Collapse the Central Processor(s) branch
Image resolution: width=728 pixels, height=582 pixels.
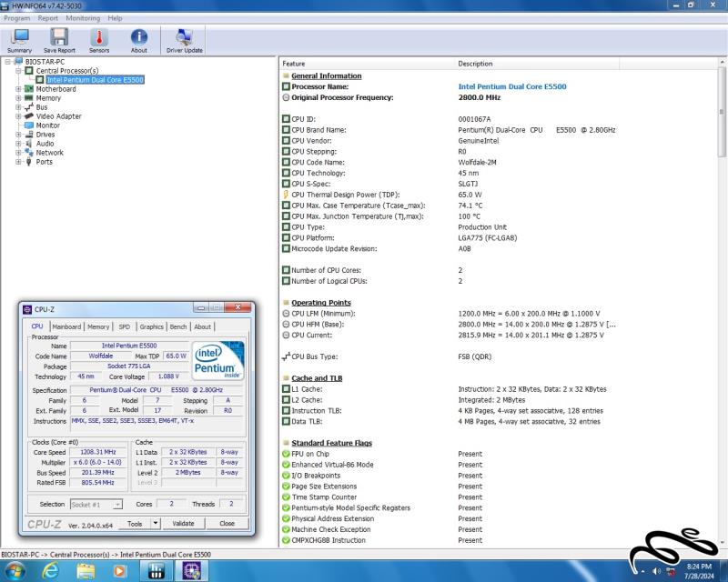(18, 71)
